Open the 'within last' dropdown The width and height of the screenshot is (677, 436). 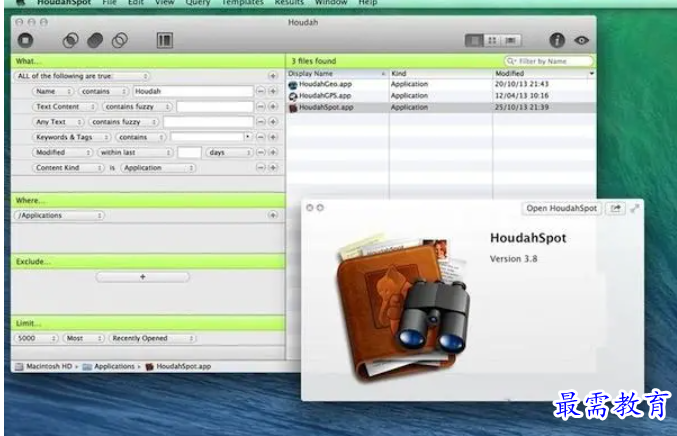click(x=135, y=152)
